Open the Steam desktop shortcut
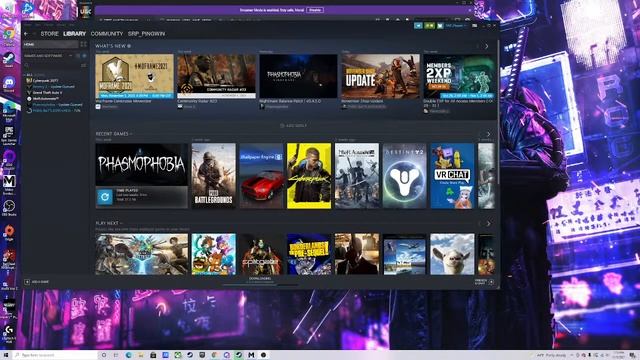640x360 pixels. click(x=9, y=60)
